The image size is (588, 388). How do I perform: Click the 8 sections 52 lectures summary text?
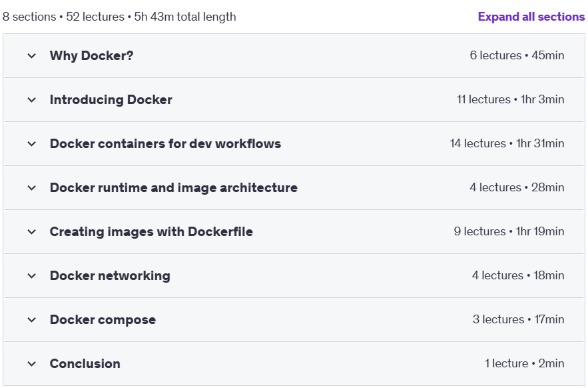tap(119, 17)
